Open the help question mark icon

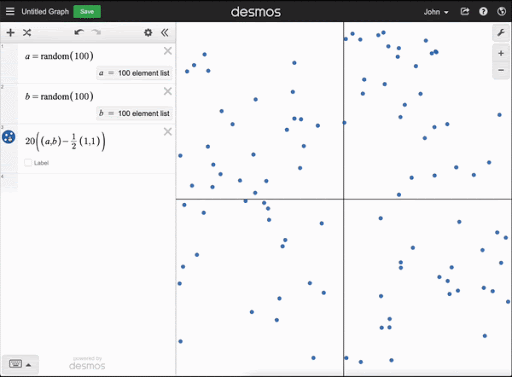(483, 12)
